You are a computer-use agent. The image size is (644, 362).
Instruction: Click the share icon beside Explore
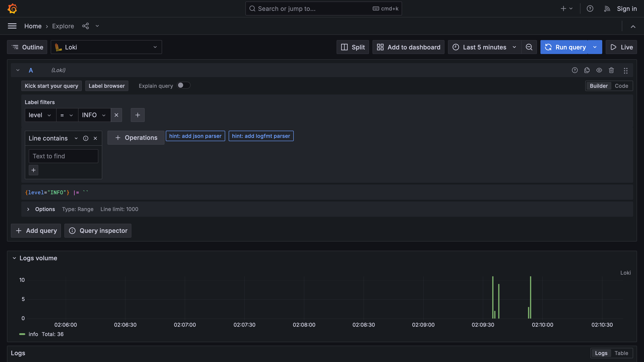tap(86, 26)
